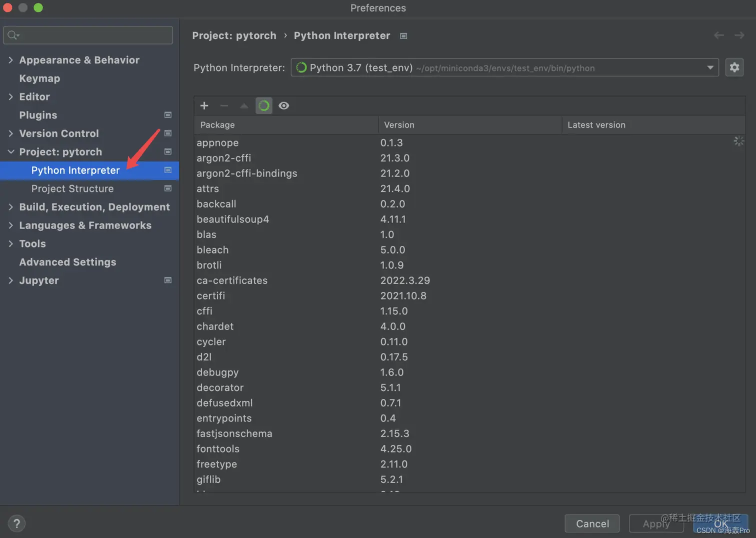This screenshot has height=538, width=756.
Task: Click the icon next to the Python Interpreter breadcrumb
Action: coord(403,36)
